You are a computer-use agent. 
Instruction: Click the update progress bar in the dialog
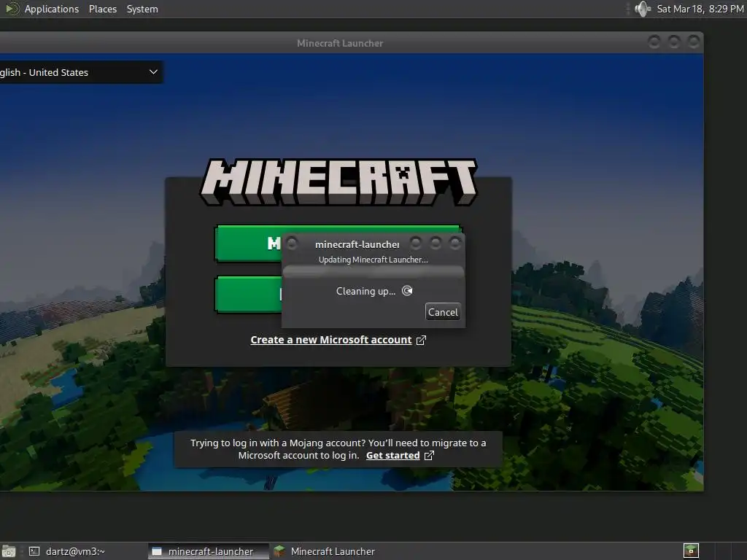(x=373, y=272)
